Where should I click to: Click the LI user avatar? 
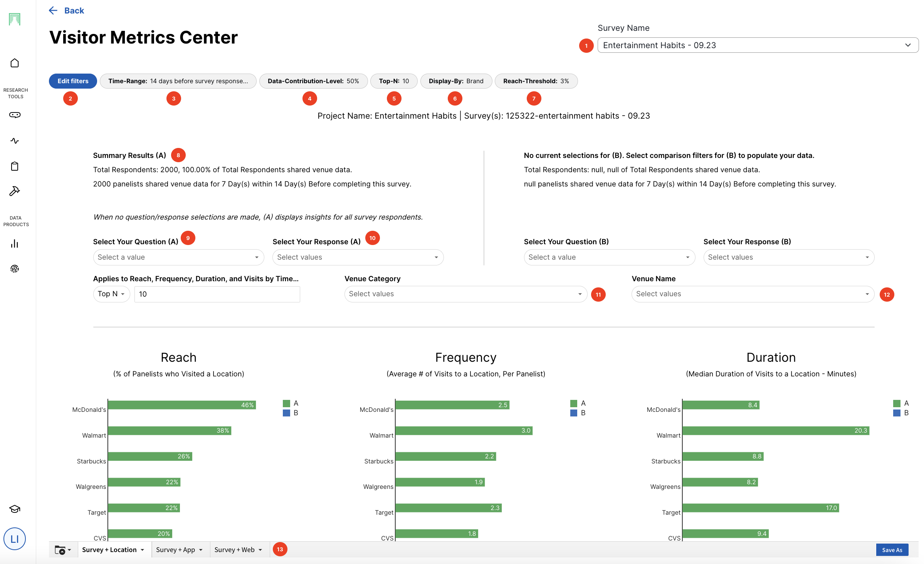15,539
